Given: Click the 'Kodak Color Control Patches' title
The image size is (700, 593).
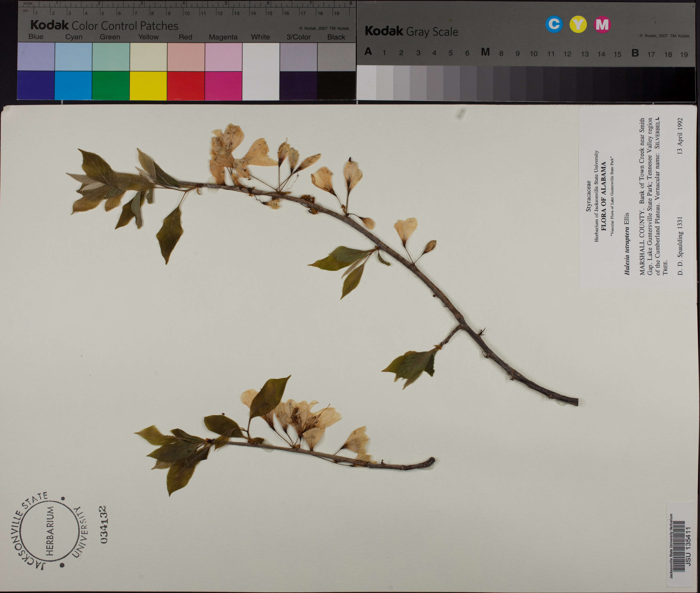Looking at the screenshot, I should [x=104, y=25].
